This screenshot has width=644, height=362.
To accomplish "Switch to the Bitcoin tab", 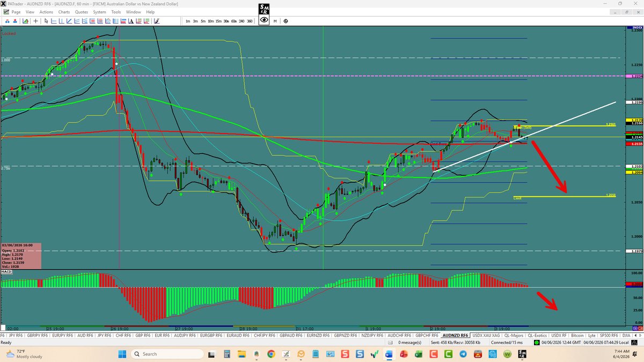I will tap(577, 335).
